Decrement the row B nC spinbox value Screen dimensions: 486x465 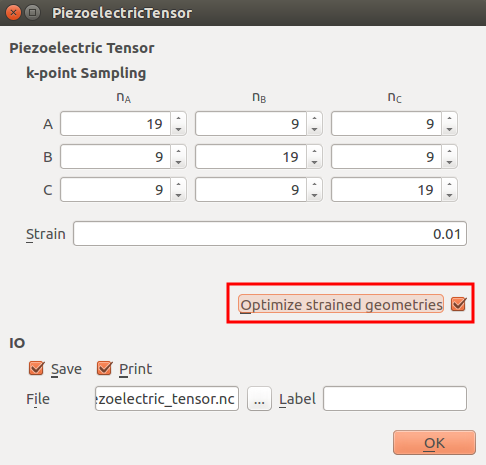pos(450,162)
